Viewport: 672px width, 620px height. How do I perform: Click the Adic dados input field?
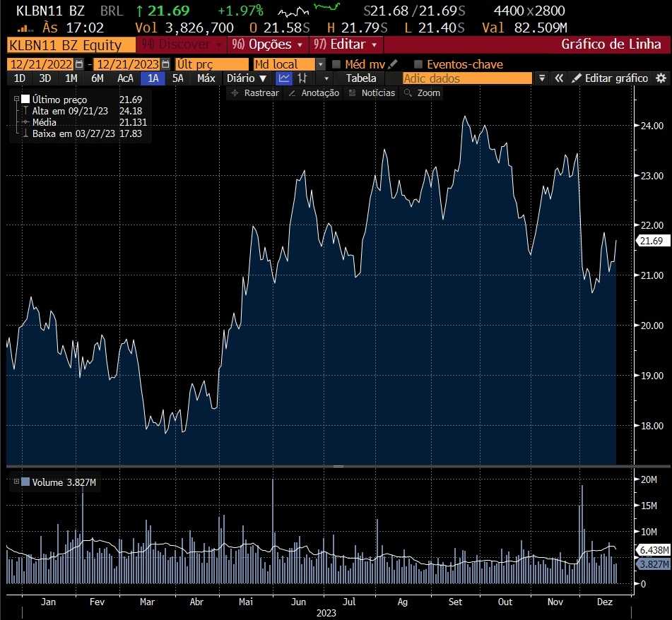[466, 78]
